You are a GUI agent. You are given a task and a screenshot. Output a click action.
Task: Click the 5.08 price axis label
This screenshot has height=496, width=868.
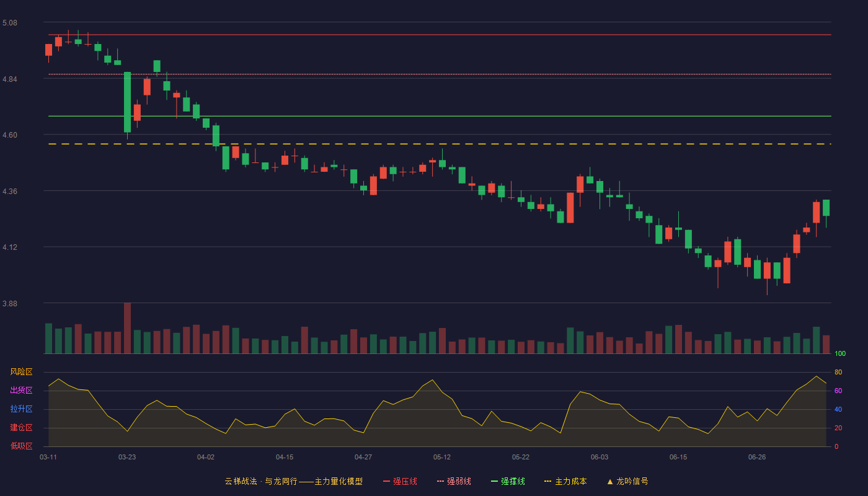coord(10,23)
